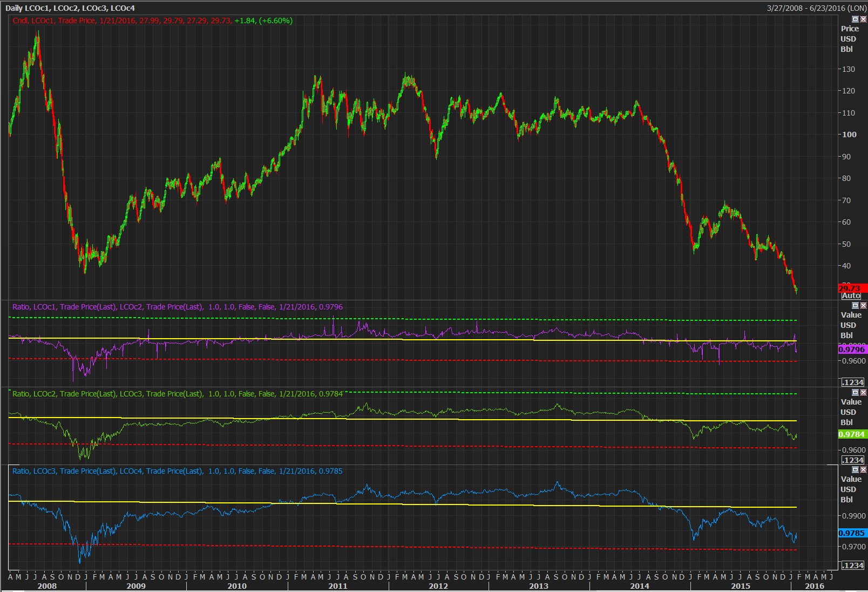The width and height of the screenshot is (868, 592).
Task: Click the 'Value' axis title in LCOc1/LCOc2 ratio panel
Action: click(851, 315)
